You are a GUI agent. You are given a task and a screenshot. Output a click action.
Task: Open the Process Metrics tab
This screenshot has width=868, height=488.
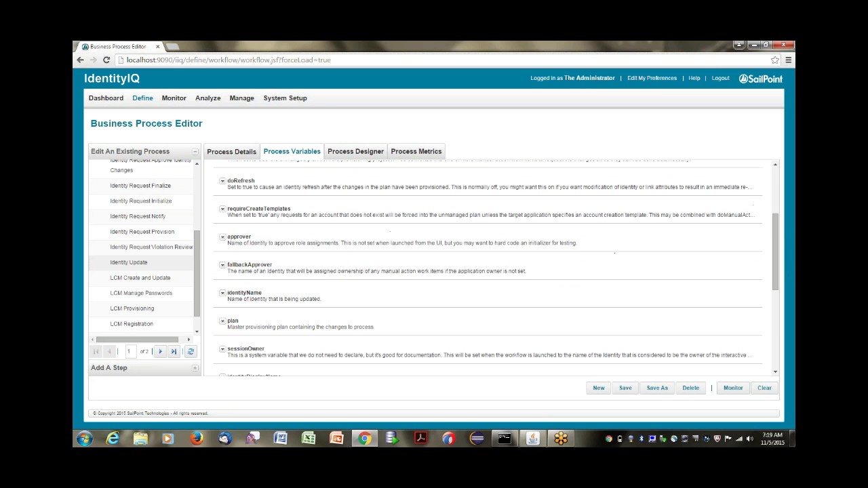point(416,151)
